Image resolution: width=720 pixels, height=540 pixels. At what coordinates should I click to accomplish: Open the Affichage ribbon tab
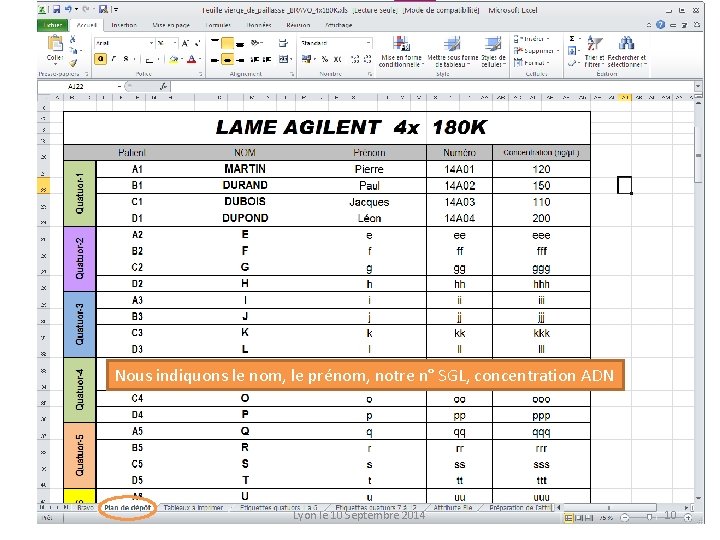click(x=338, y=25)
